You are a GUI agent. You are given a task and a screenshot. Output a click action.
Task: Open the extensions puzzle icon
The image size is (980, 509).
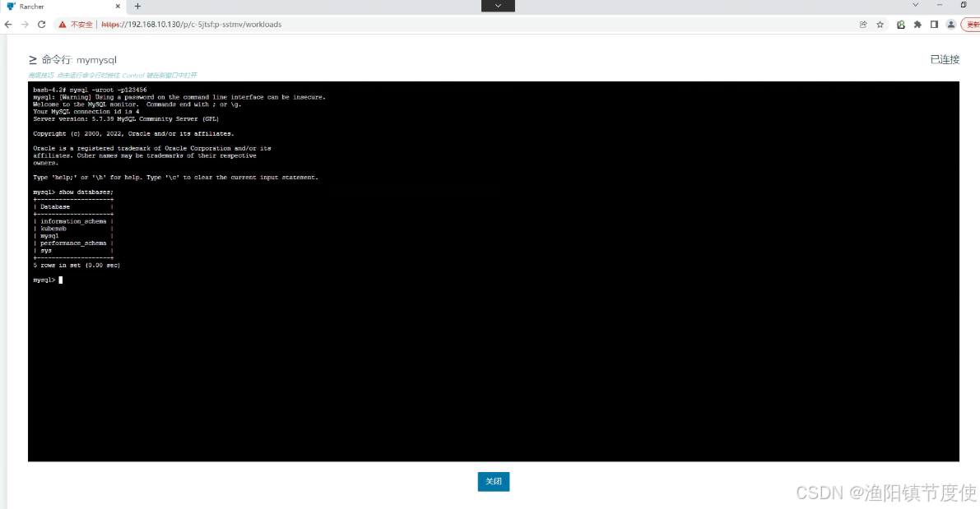[917, 25]
